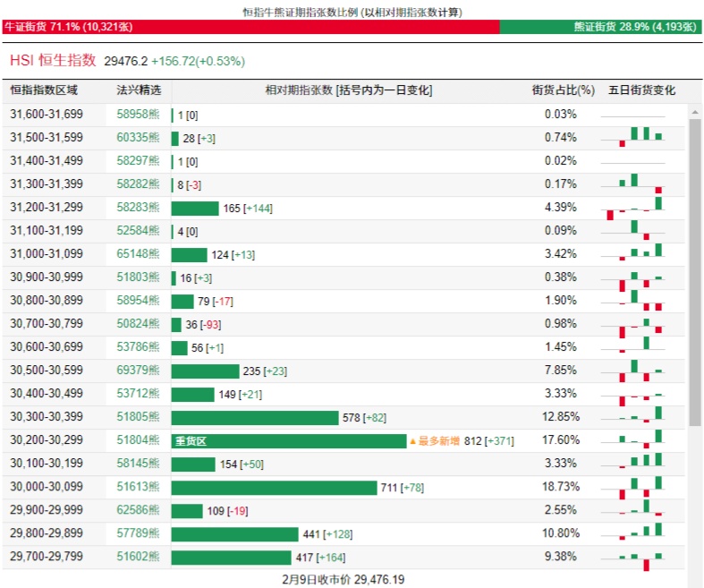Viewport: 704px width, 588px height.
Task: Open warrant link 60335熊
Action: [x=138, y=138]
